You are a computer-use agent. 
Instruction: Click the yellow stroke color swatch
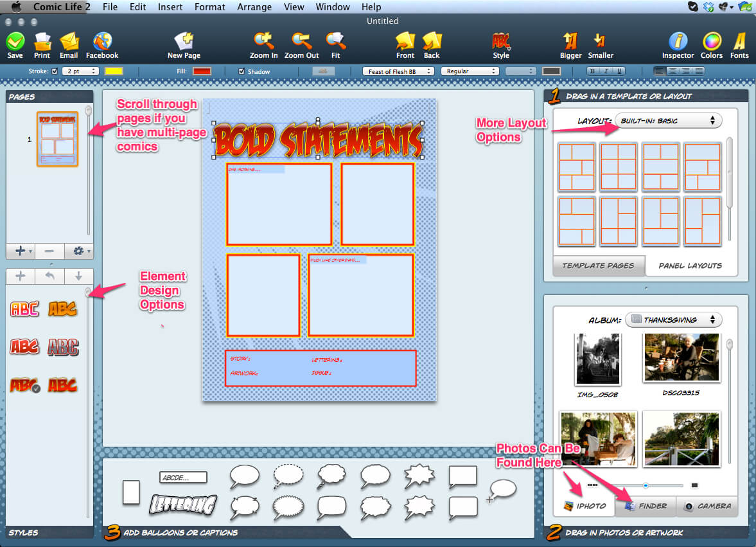pos(114,71)
